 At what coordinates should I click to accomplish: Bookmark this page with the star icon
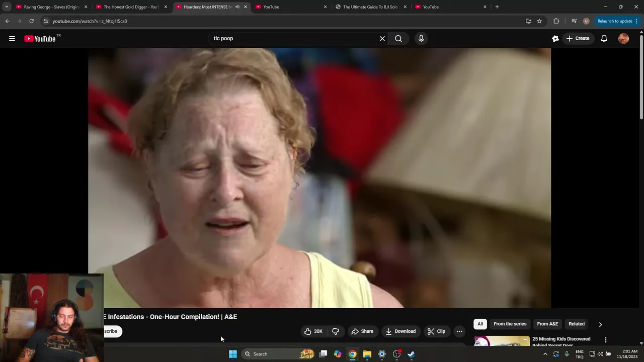pos(539,21)
